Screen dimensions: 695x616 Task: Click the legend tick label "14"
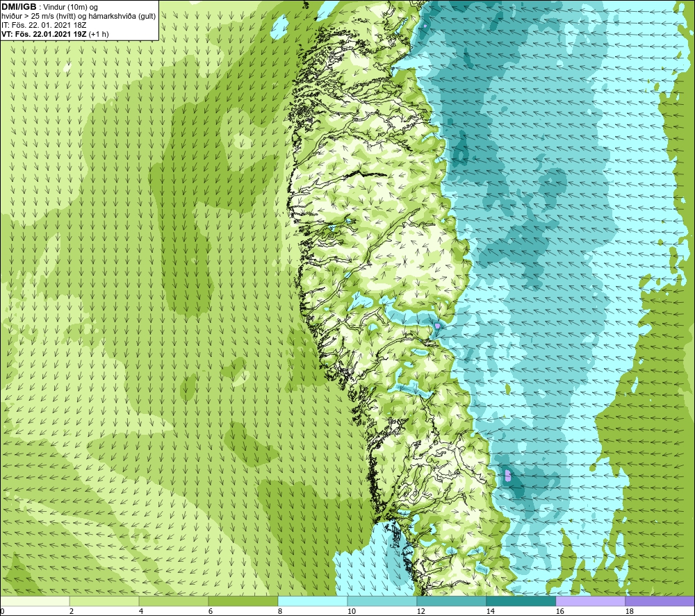click(490, 611)
